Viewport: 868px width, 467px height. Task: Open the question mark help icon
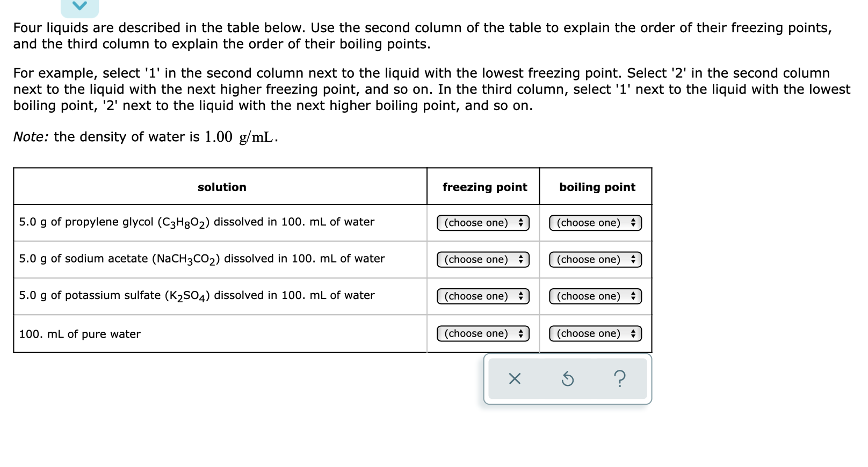pyautogui.click(x=620, y=379)
